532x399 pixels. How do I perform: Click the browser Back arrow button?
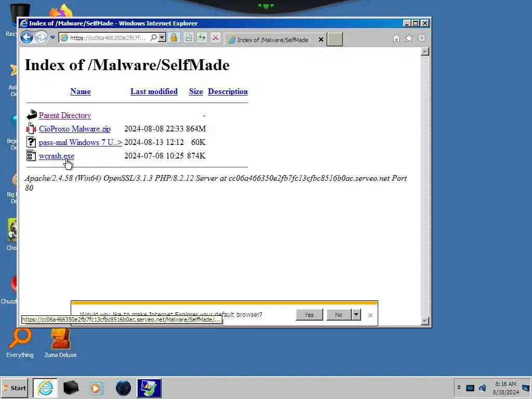[27, 37]
